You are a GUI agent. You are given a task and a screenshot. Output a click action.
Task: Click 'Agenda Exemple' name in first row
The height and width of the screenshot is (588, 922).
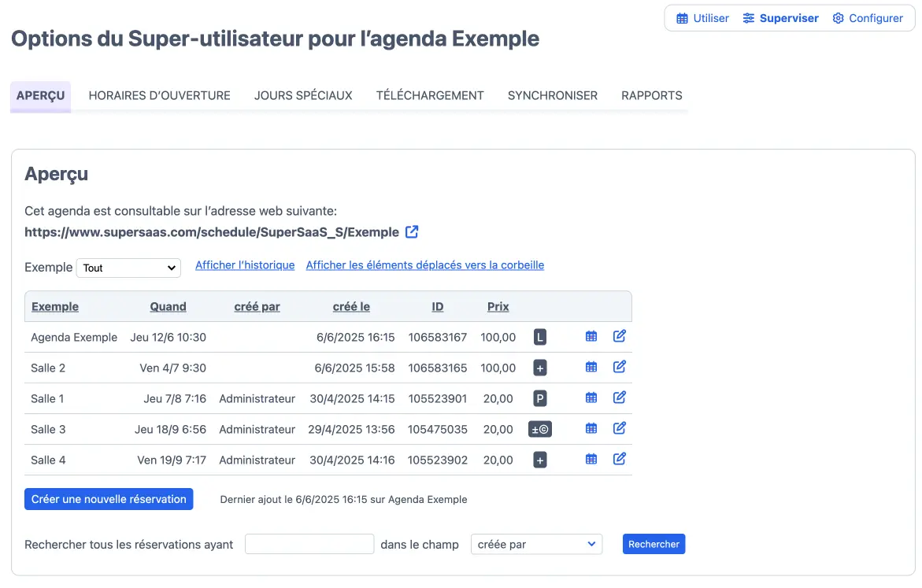coord(74,338)
